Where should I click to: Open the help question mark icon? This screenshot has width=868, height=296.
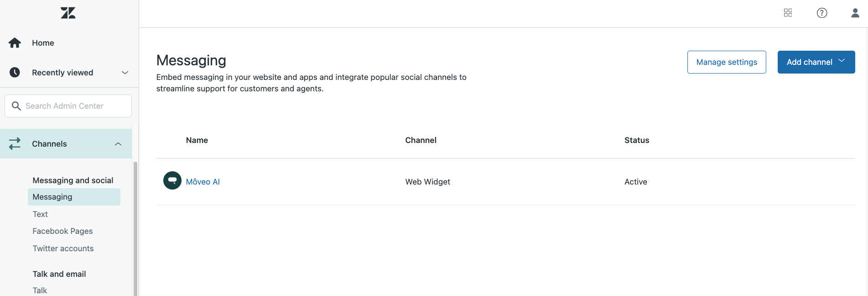pos(821,13)
